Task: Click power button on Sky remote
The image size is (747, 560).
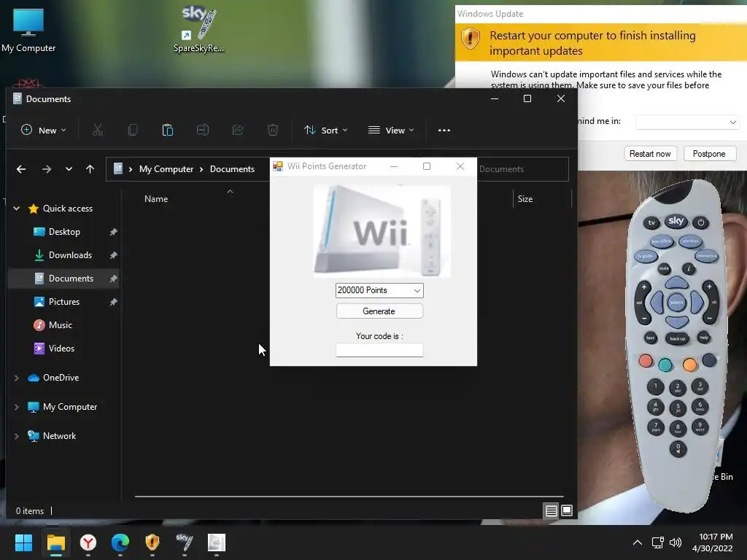Action: 700,222
